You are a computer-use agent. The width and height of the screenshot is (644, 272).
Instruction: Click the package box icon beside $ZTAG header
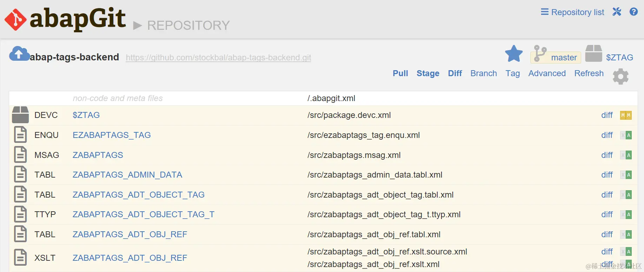coord(593,54)
